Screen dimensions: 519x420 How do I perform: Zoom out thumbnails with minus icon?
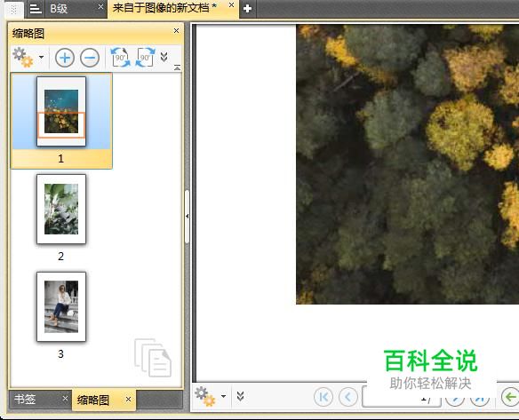[90, 58]
